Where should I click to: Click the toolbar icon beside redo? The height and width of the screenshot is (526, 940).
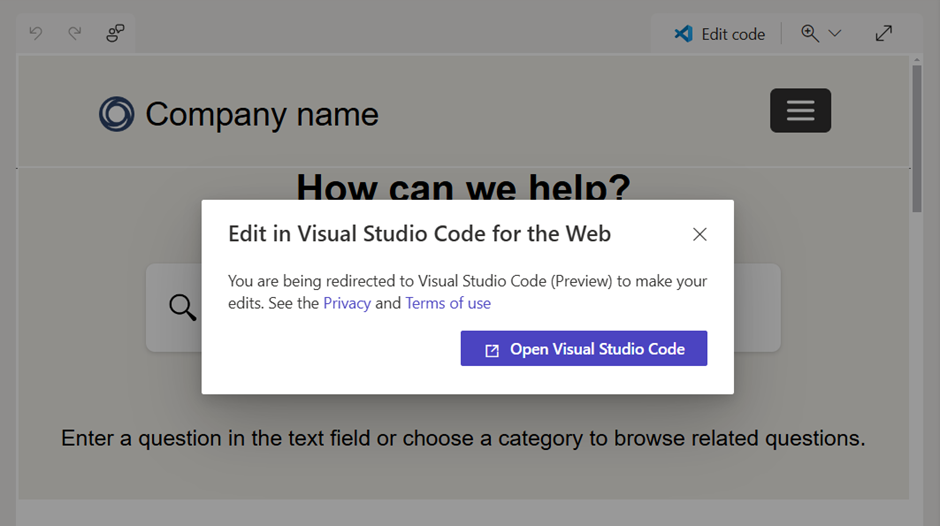point(115,34)
